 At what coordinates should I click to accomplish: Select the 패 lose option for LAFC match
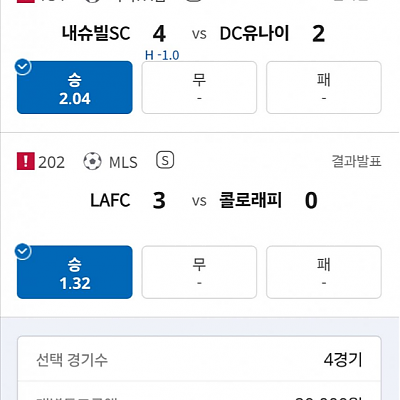[324, 272]
